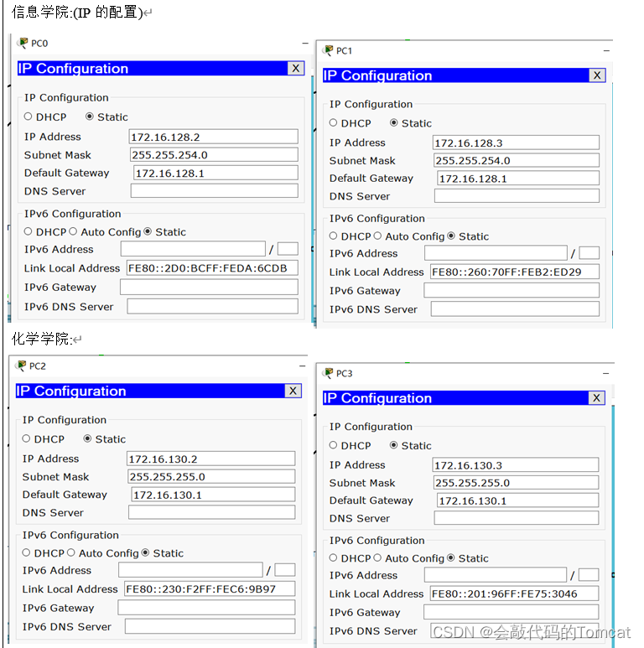Screen dimensions: 644x648
Task: Select IPv4 DHCP radio in PC1
Action: 333,122
